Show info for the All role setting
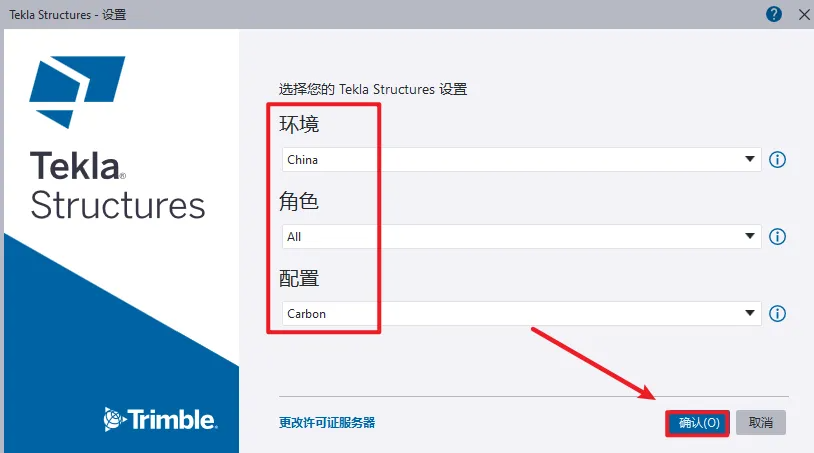Screen dimensions: 814x453 [x=777, y=237]
